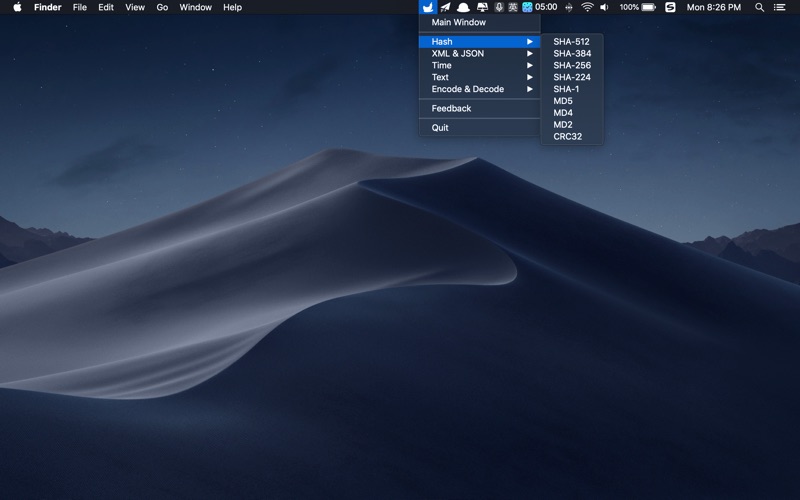Open the Apple menu
This screenshot has width=800, height=500.
(x=16, y=7)
